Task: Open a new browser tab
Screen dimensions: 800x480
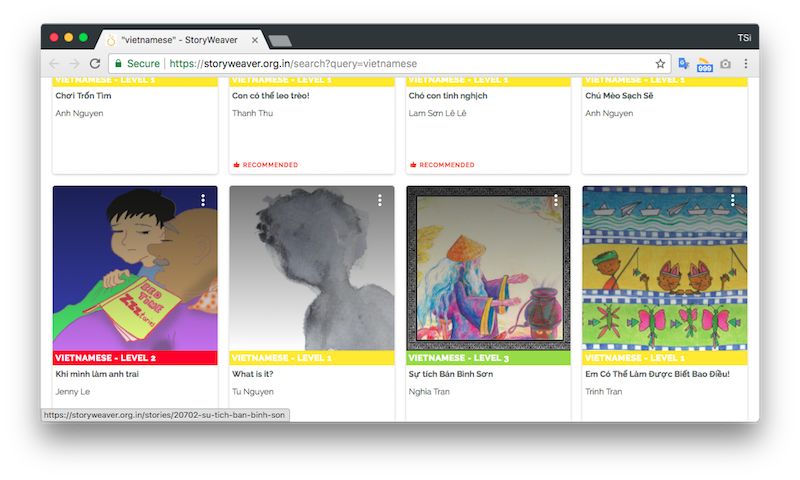Action: point(280,41)
